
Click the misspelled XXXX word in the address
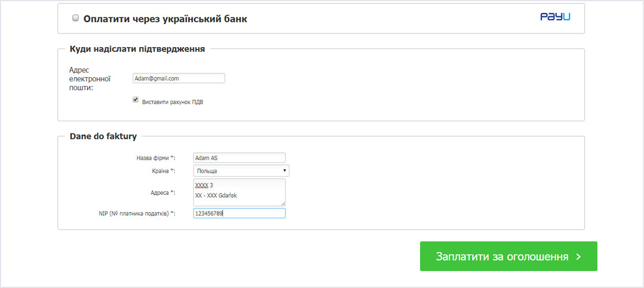[x=202, y=186]
